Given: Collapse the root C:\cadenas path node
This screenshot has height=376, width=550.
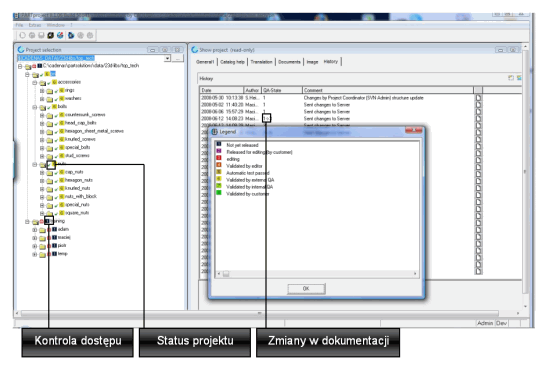Looking at the screenshot, I should click(20, 66).
